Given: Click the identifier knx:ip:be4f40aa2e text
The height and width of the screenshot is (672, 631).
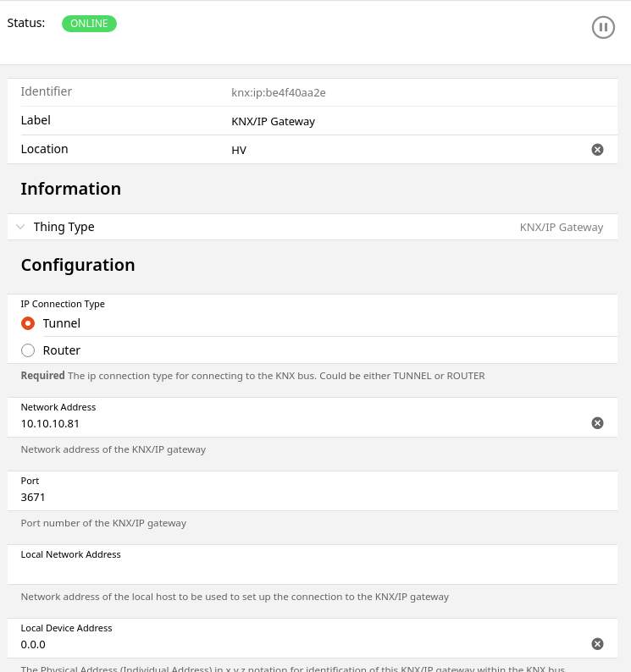Looking at the screenshot, I should 278,92.
